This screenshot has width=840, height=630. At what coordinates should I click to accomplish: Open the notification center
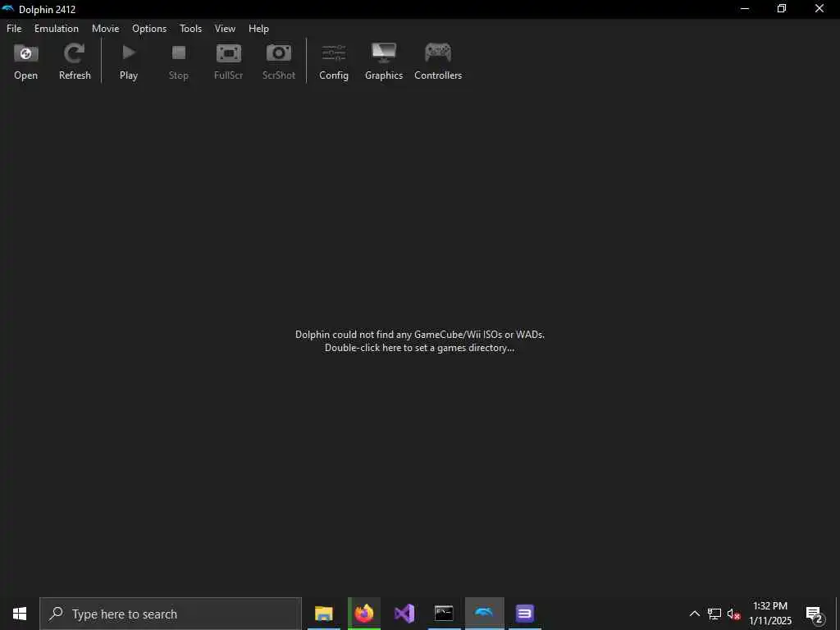[x=814, y=614]
